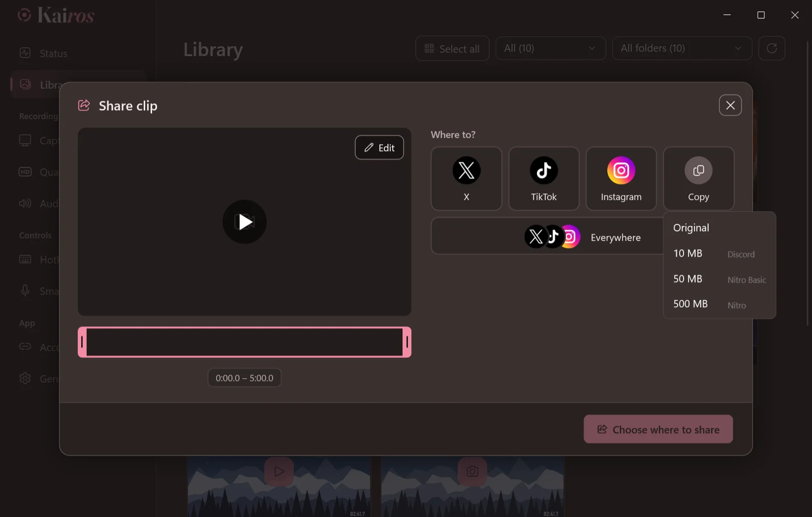Close the Share clip dialog

[730, 105]
